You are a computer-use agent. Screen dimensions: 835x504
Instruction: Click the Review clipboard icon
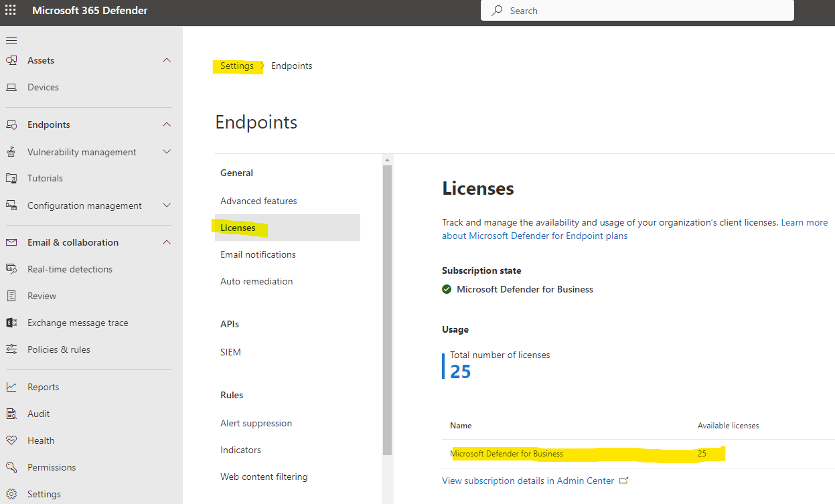(x=11, y=296)
